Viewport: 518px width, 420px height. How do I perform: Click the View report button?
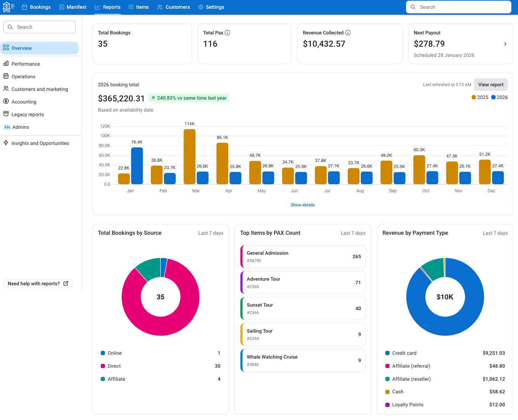point(491,85)
